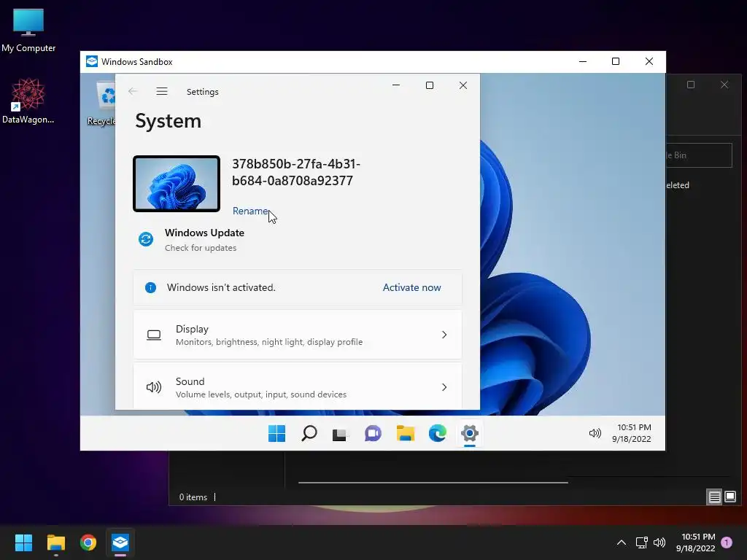Maximize the Windows Sandbox window
Viewport: 747px width, 560px height.
point(616,61)
